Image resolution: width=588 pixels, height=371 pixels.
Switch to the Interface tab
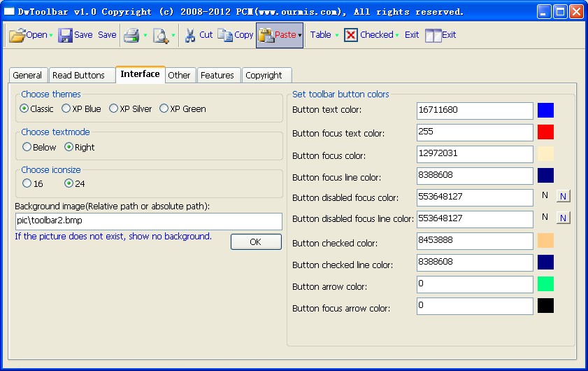pos(141,74)
